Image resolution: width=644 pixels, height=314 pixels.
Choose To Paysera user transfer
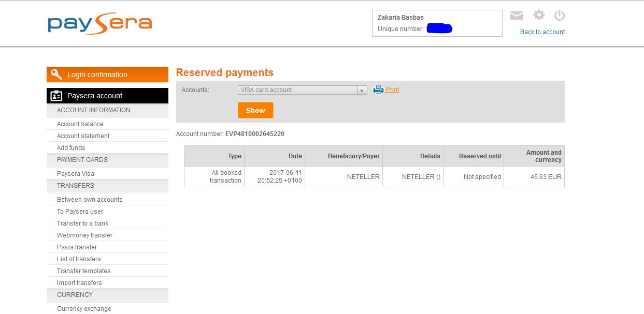click(x=80, y=212)
